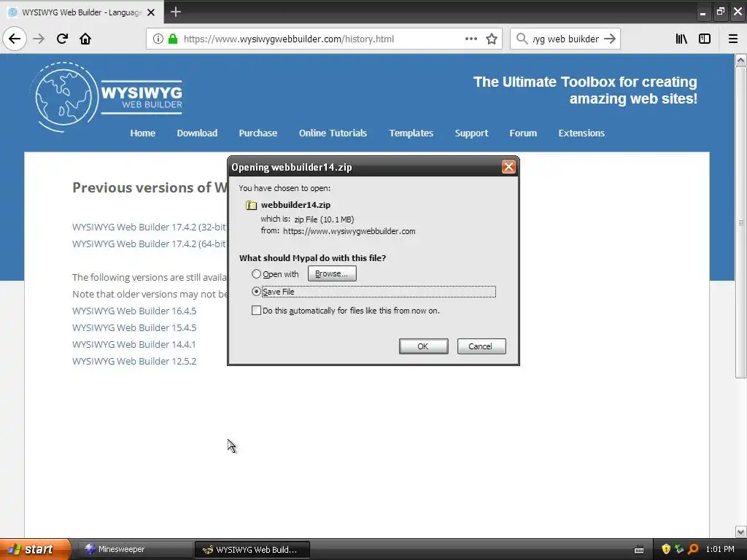Close the WYSIWYG Web Builder tab
This screenshot has height=560, width=747.
pos(151,12)
